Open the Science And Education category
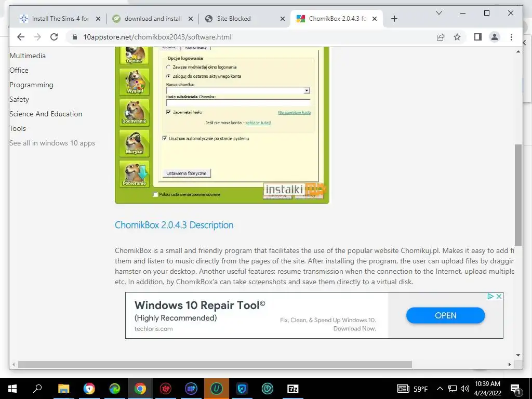The width and height of the screenshot is (532, 399). click(46, 114)
